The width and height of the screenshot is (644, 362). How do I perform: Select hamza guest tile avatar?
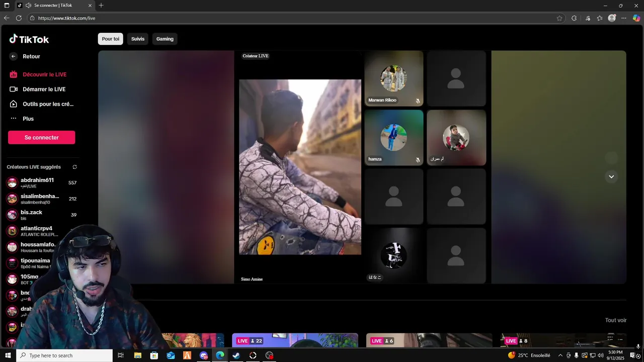pos(393,137)
